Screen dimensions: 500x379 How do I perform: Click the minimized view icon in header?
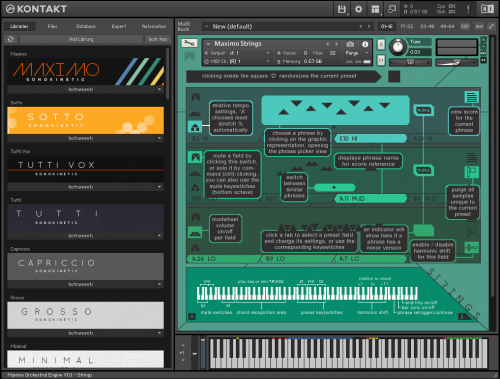(392, 9)
